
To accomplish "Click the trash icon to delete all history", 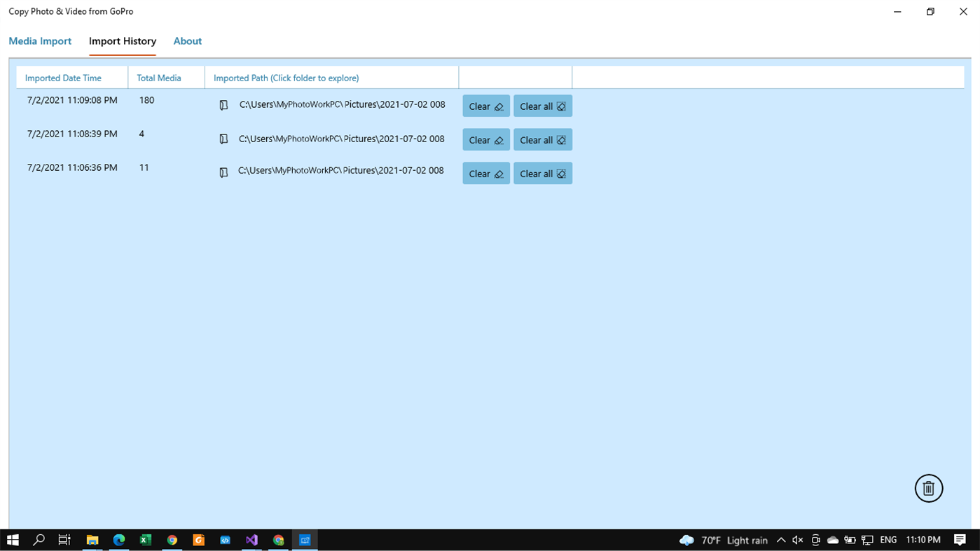I will (x=929, y=488).
